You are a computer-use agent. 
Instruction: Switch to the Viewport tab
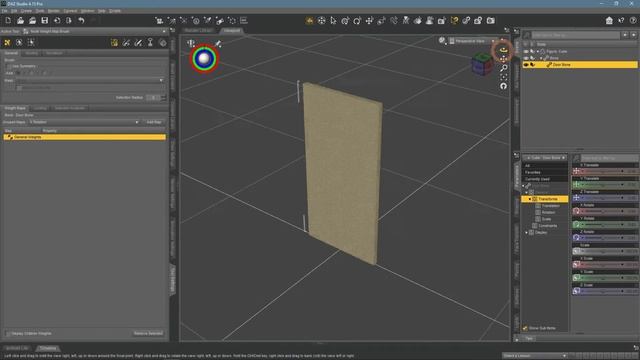pyautogui.click(x=231, y=30)
